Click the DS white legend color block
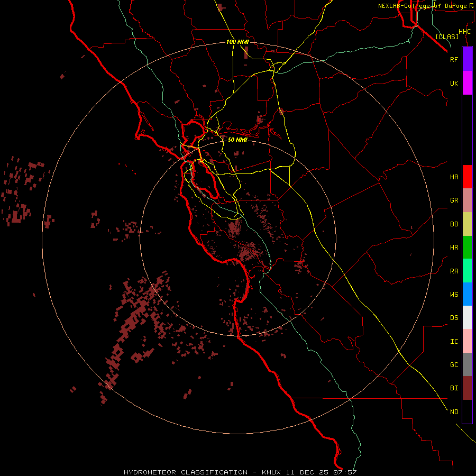The image size is (476, 476). (x=467, y=317)
